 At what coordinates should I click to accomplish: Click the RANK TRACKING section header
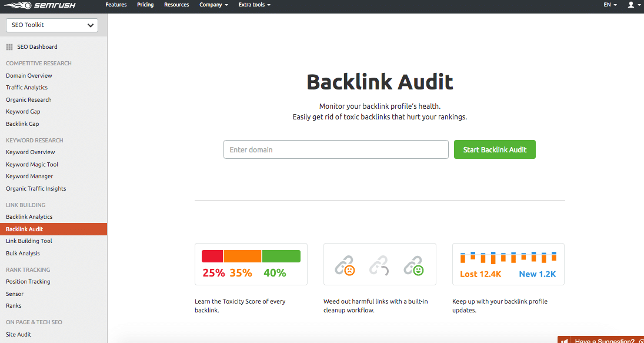point(28,270)
